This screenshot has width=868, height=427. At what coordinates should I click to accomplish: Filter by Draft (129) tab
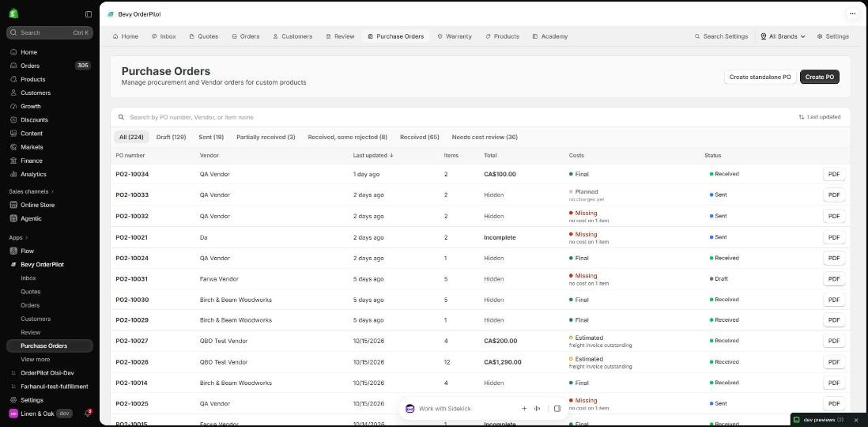[x=171, y=138]
